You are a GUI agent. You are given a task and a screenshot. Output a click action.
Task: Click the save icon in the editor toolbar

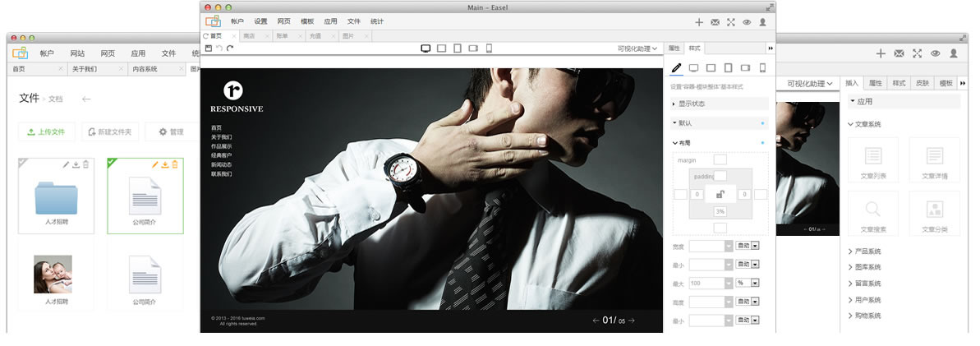[x=209, y=48]
